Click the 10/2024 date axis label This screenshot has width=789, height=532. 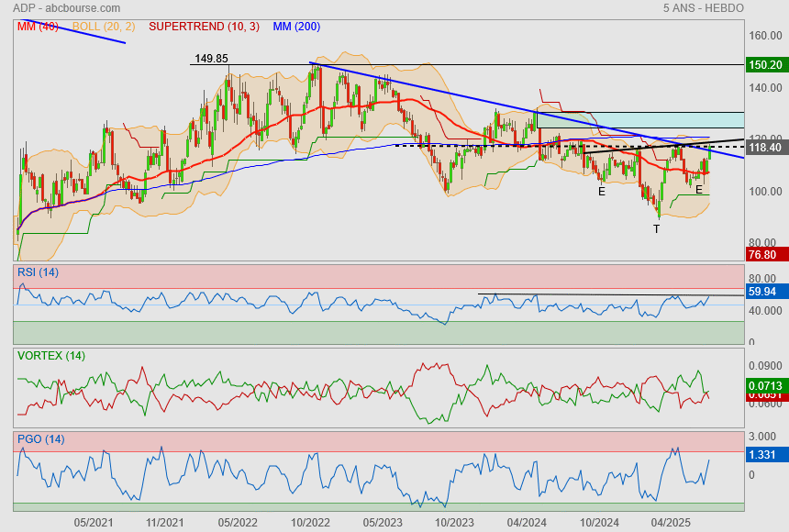coord(599,523)
